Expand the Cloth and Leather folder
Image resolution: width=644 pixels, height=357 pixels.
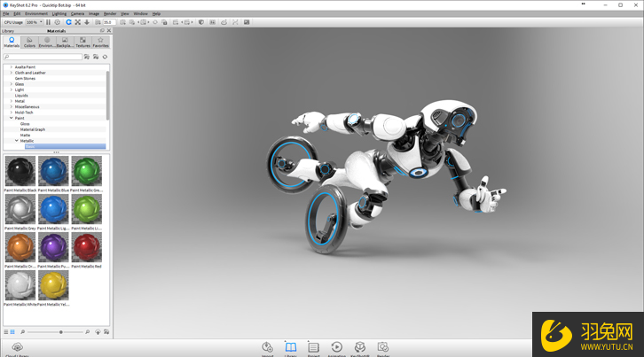12,73
